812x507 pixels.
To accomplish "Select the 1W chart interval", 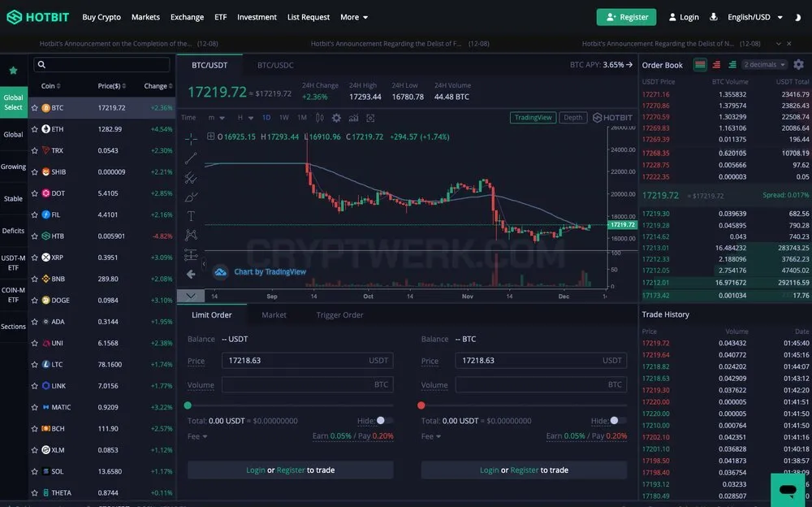I will click(x=283, y=118).
